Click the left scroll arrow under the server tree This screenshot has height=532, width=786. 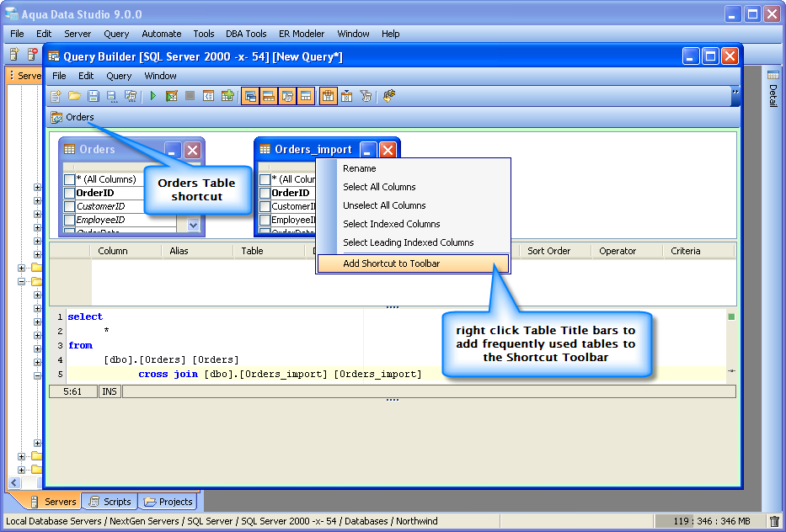pos(14,482)
